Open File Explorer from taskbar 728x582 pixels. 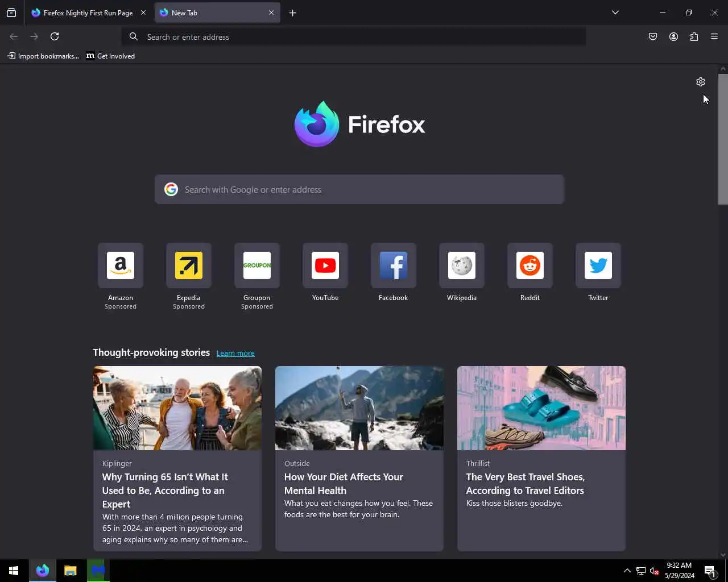coord(71,571)
